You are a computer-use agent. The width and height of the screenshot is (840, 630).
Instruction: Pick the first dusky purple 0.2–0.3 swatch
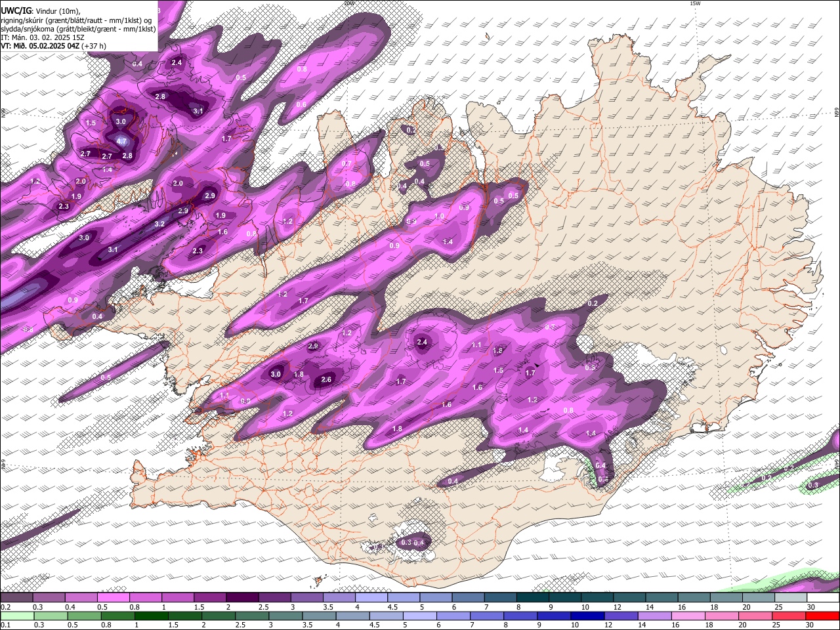point(16,598)
